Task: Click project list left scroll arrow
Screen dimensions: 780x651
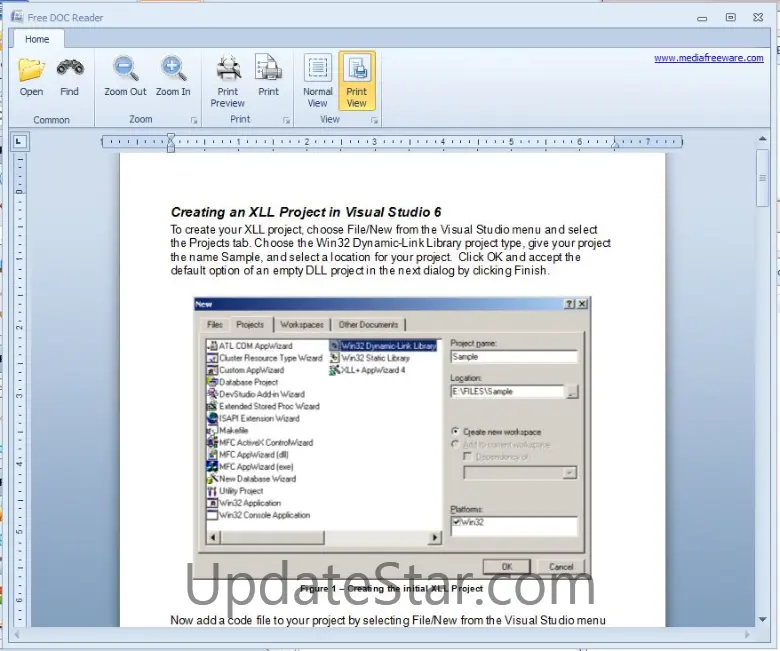Action: (213, 537)
